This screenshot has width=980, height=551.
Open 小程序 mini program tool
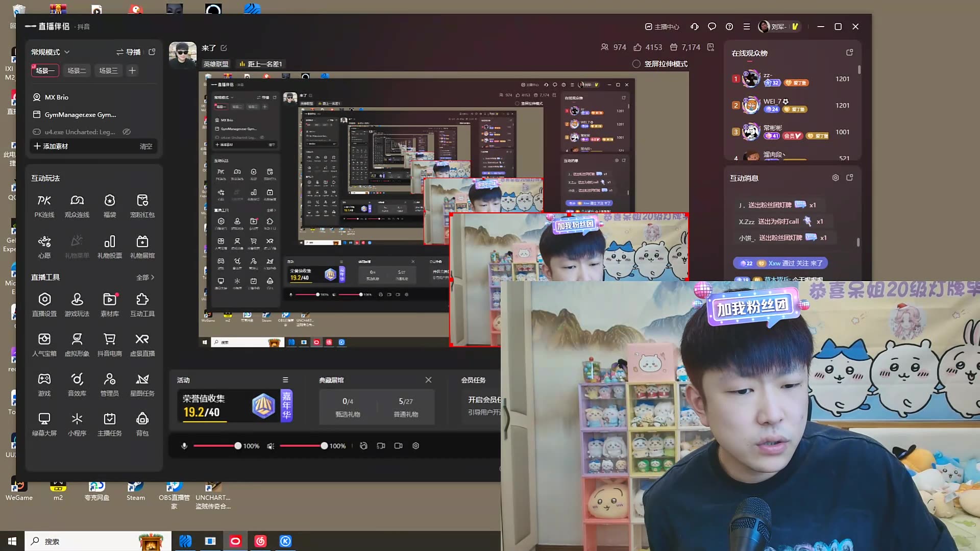pos(77,424)
